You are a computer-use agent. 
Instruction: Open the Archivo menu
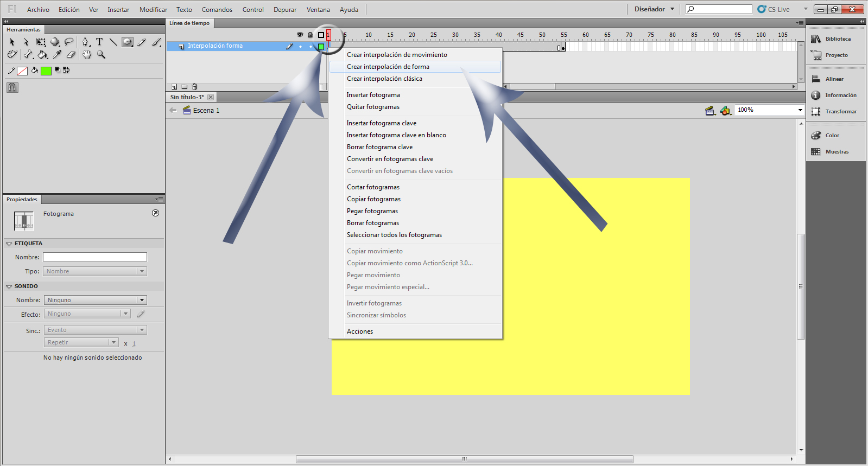(38, 10)
